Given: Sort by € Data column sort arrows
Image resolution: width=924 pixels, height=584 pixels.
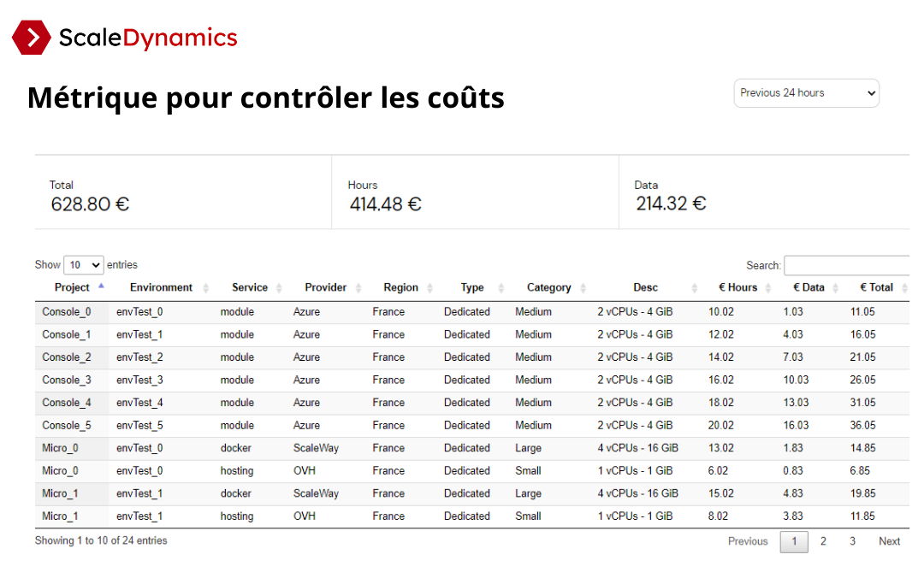Looking at the screenshot, I should (835, 288).
